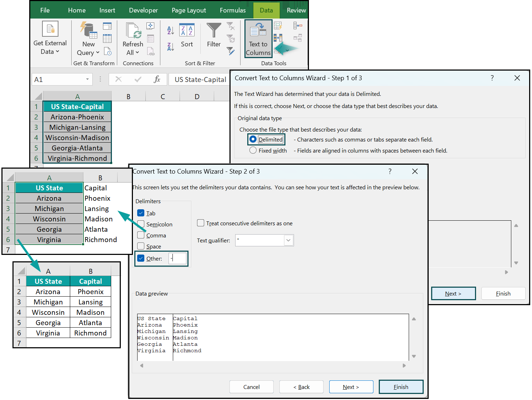Open the Sort dialog via Sort icon

pos(187,34)
